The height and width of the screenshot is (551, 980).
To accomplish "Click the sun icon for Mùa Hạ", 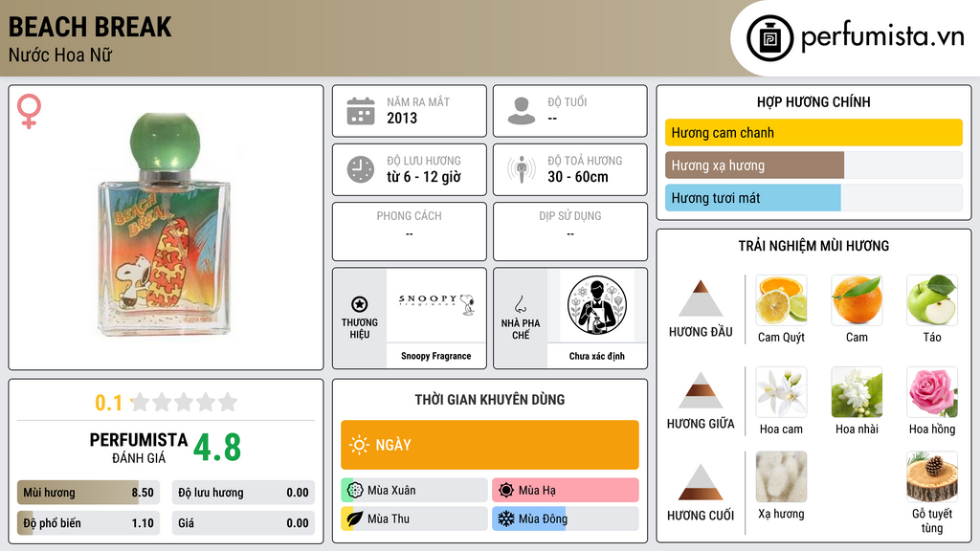I will [506, 490].
